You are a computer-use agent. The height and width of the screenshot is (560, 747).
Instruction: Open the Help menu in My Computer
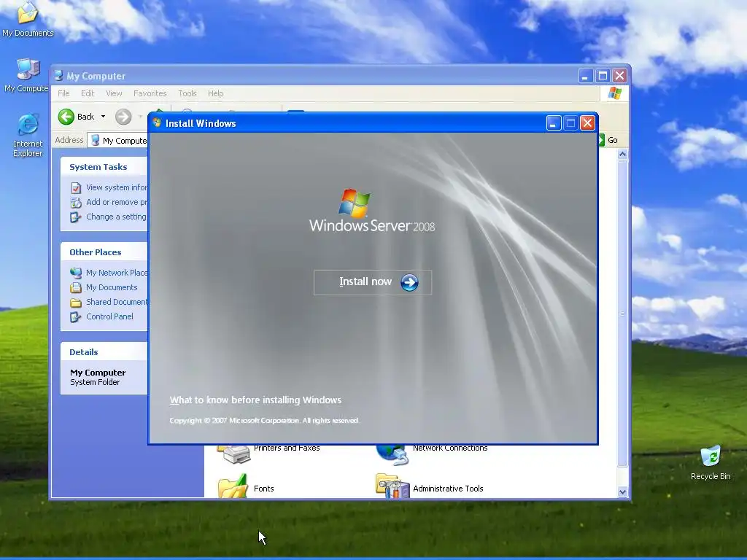pyautogui.click(x=215, y=93)
